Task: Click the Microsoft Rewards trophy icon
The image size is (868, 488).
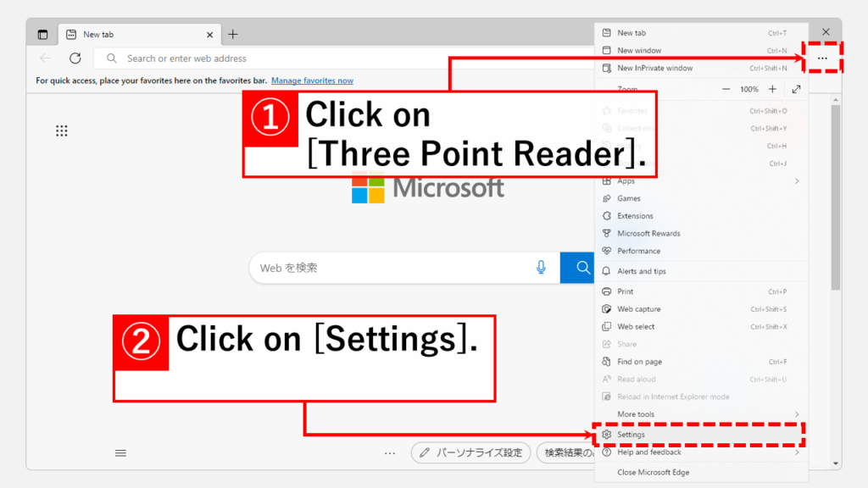Action: 607,234
